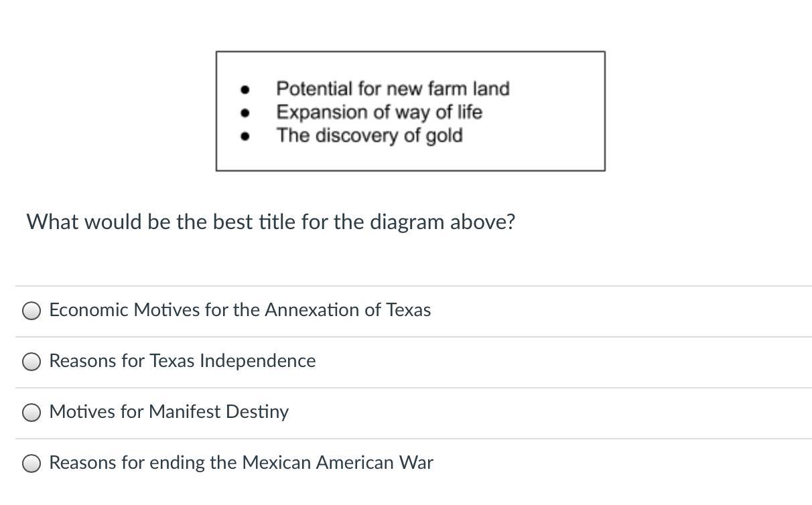Click the 'Expansion of way of life' bullet text
Screen dimensions: 812x505
[x=379, y=112]
